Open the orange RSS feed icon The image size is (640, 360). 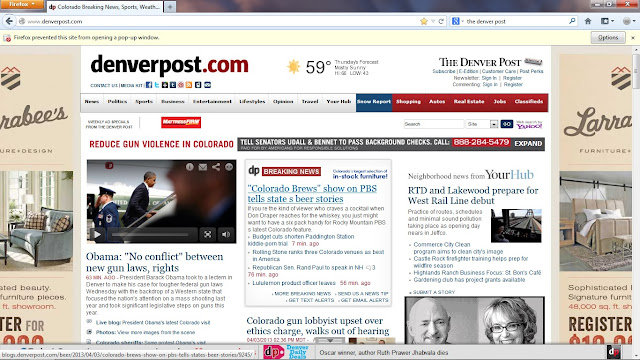pyautogui.click(x=189, y=85)
